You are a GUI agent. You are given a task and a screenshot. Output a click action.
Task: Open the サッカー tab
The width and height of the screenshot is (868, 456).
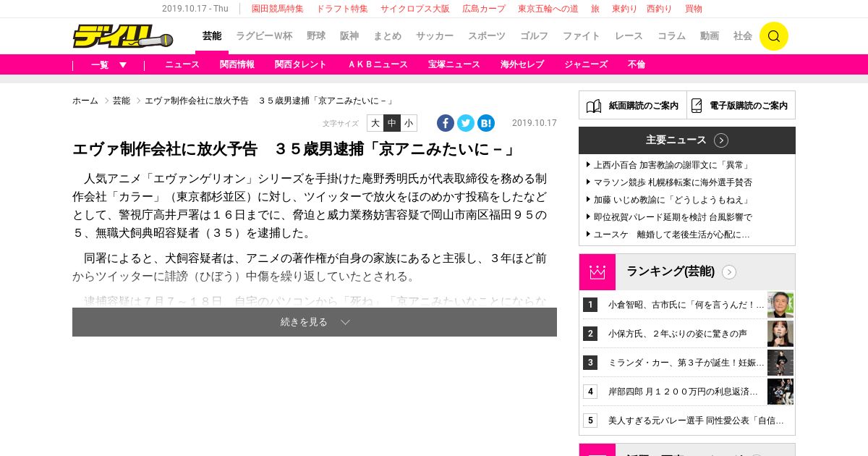pos(435,36)
